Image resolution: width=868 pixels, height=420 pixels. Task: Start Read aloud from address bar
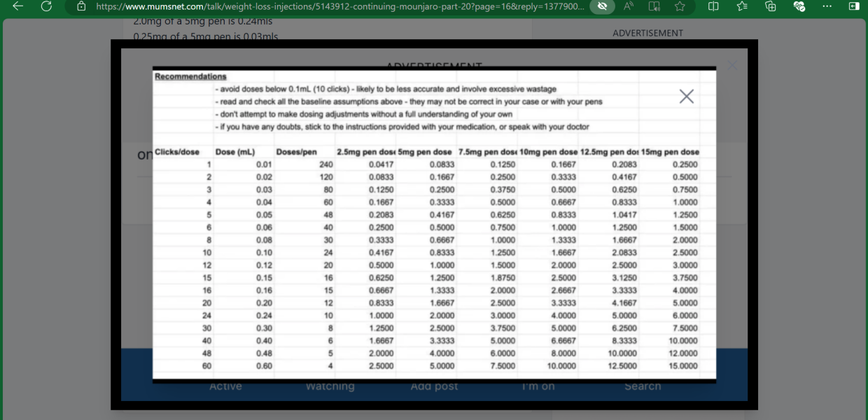[x=629, y=6]
